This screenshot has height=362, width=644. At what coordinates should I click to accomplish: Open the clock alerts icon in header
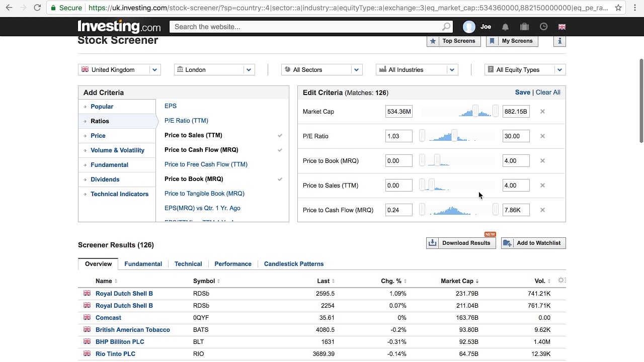543,27
